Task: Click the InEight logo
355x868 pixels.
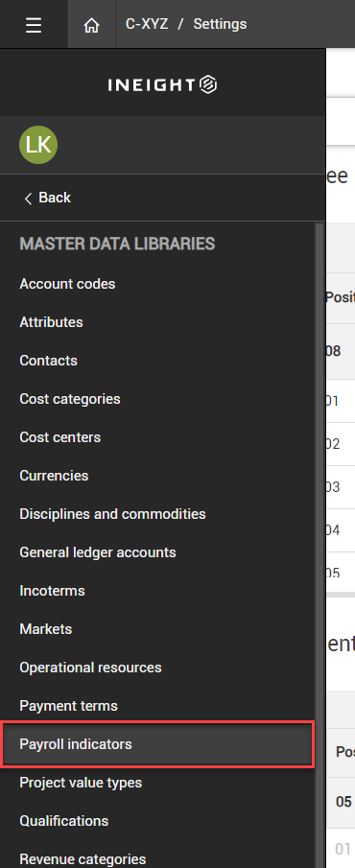Action: point(162,84)
